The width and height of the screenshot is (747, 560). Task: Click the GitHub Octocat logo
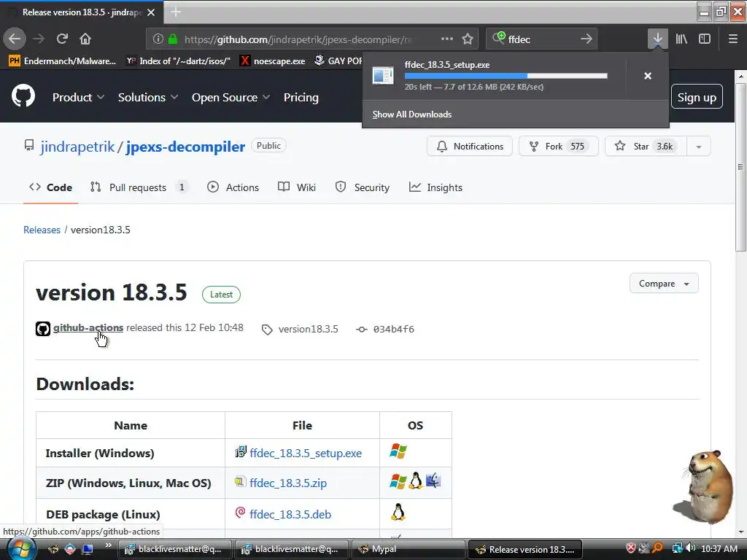pos(23,96)
